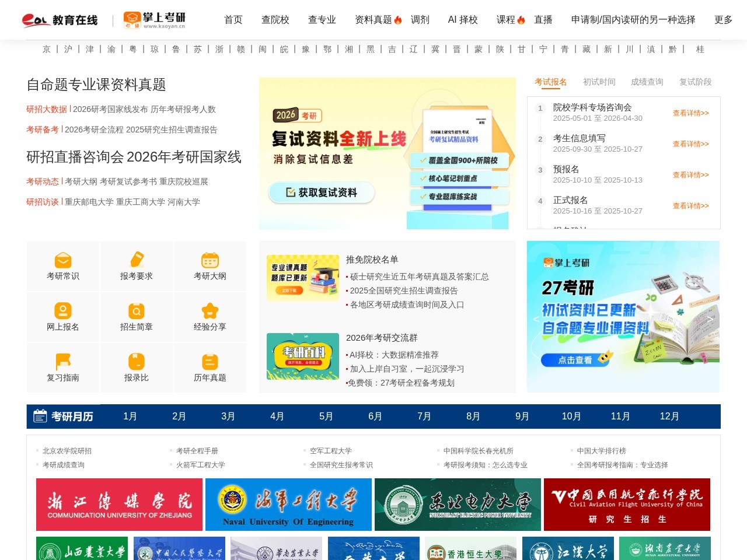Open 查院校 in navigation bar
This screenshot has width=747, height=560.
pos(275,20)
